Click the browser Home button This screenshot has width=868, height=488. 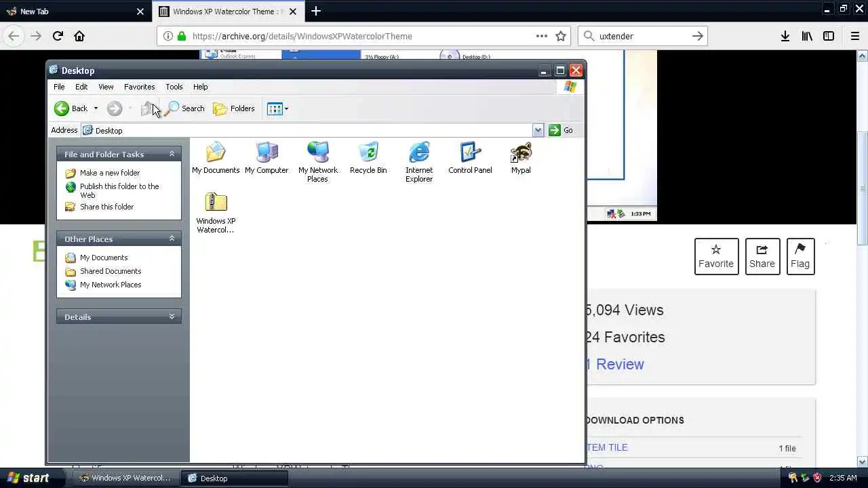point(79,36)
